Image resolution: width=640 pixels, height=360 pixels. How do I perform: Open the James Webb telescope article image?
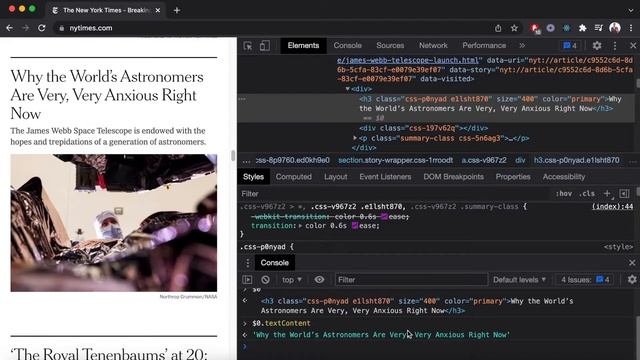tap(114, 223)
